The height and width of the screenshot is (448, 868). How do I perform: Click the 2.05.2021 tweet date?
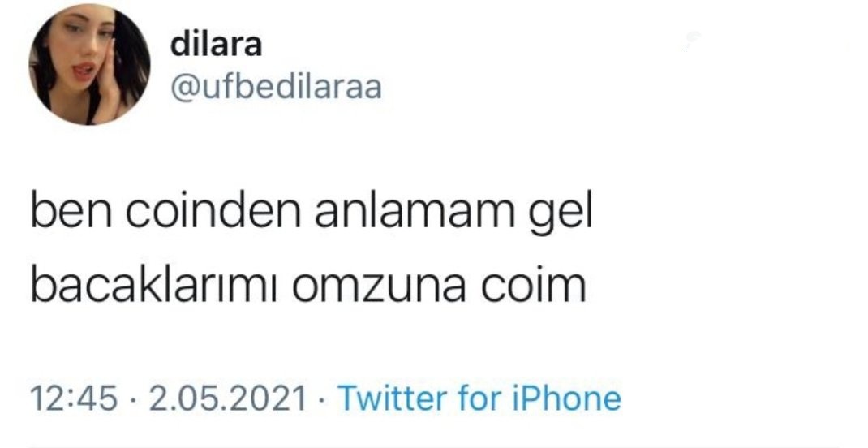227,398
